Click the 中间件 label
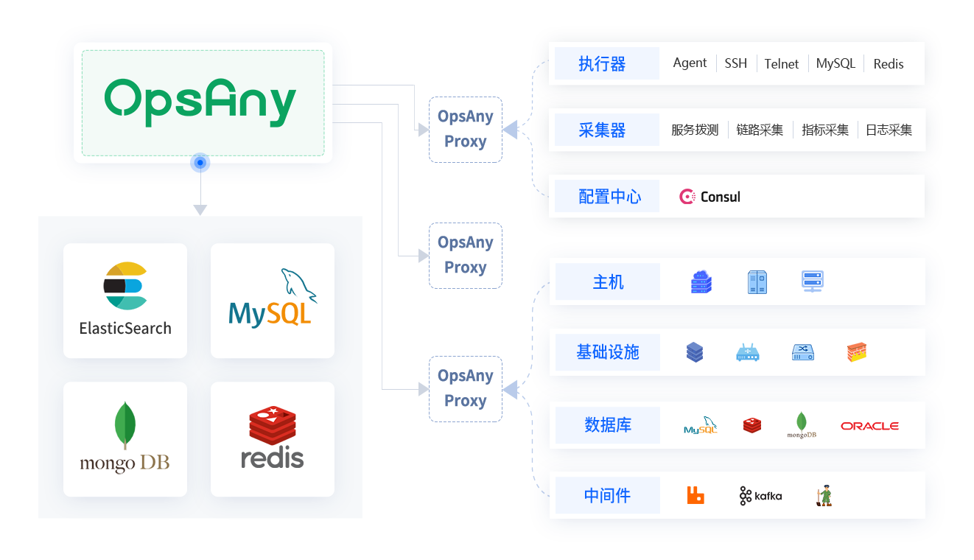The image size is (974, 560). pos(608,495)
